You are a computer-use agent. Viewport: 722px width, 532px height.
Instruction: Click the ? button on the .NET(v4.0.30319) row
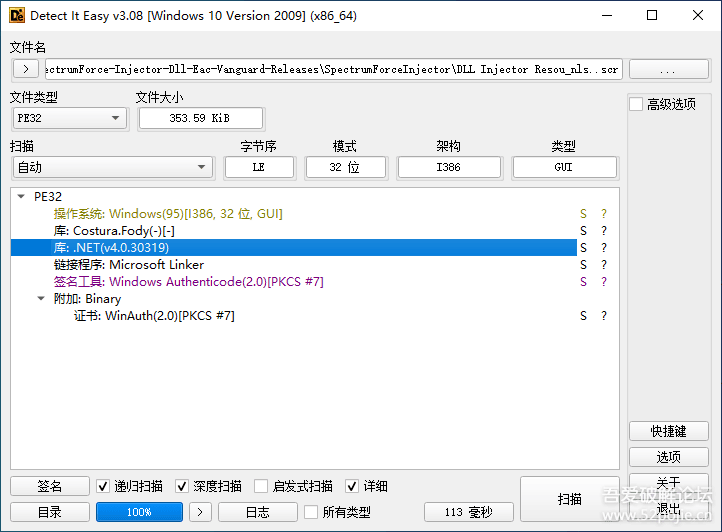(604, 248)
